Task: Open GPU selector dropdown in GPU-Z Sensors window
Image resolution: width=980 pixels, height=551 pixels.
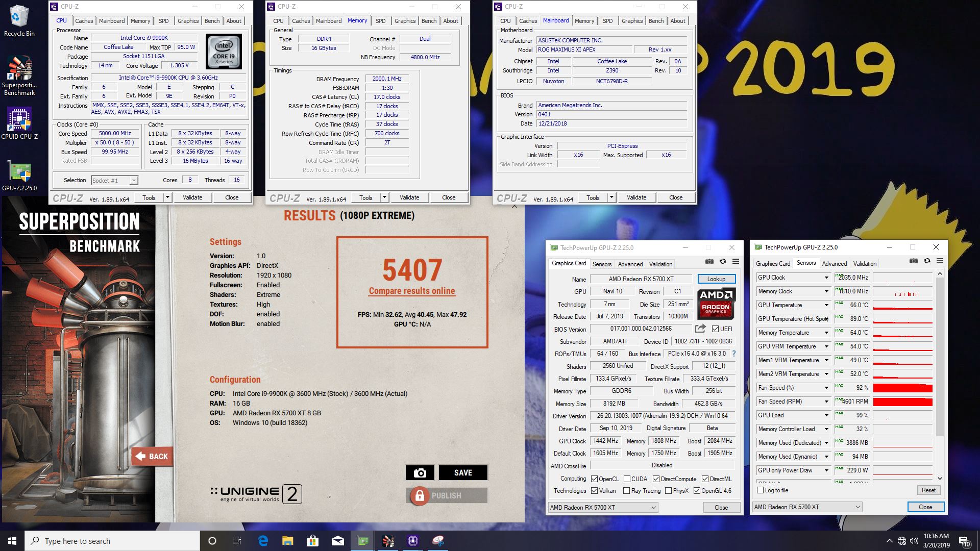Action: [807, 507]
